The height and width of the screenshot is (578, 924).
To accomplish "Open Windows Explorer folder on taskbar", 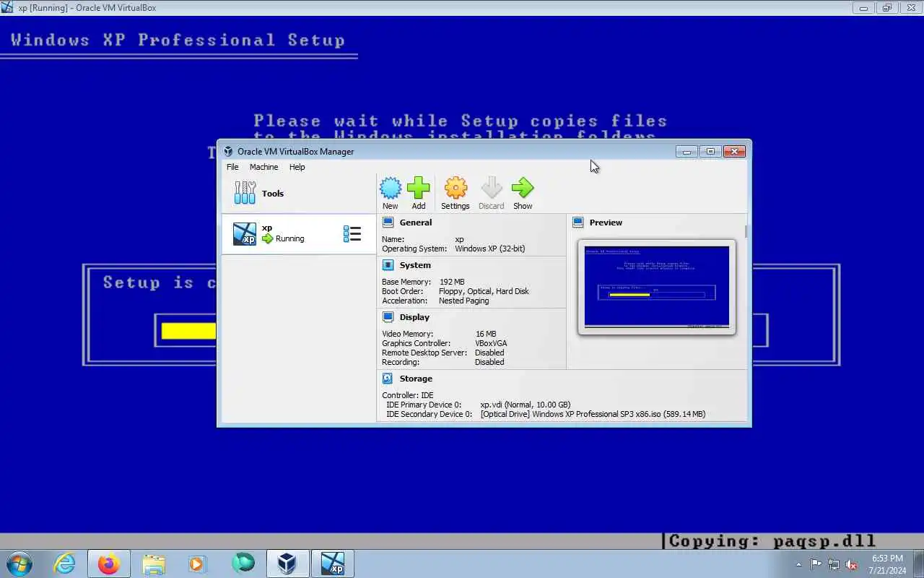I will pos(154,564).
